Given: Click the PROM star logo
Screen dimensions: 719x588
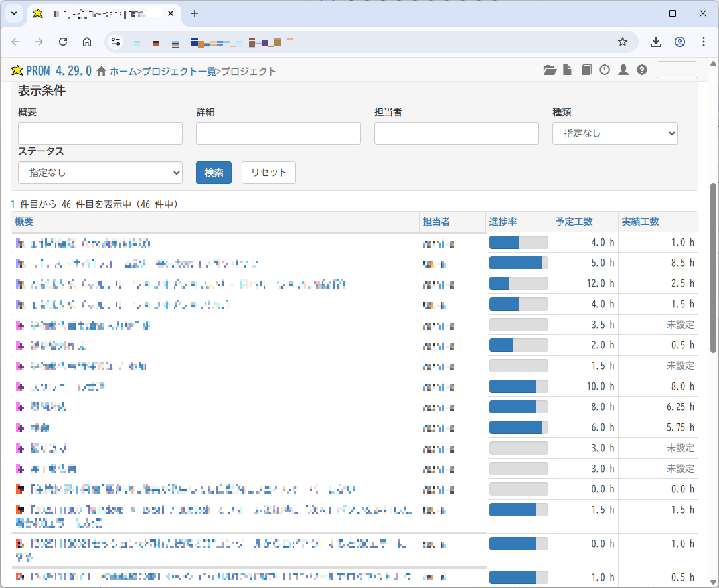Looking at the screenshot, I should (x=18, y=70).
